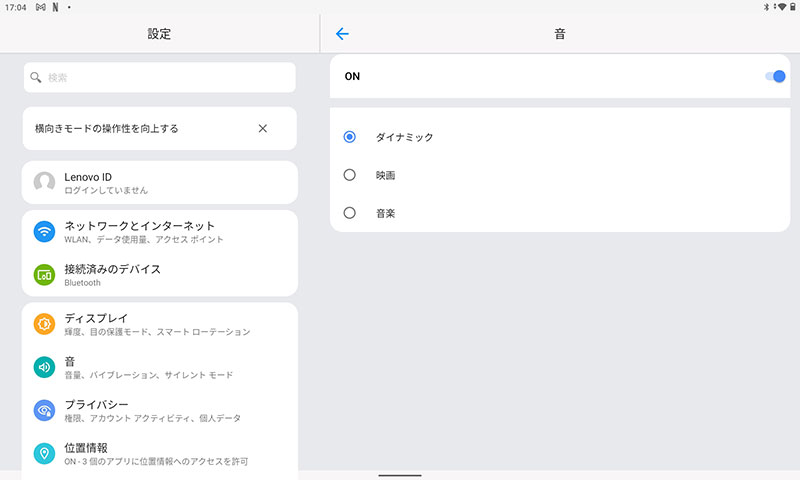
Task: Click the search magnifier icon
Action: tap(36, 78)
